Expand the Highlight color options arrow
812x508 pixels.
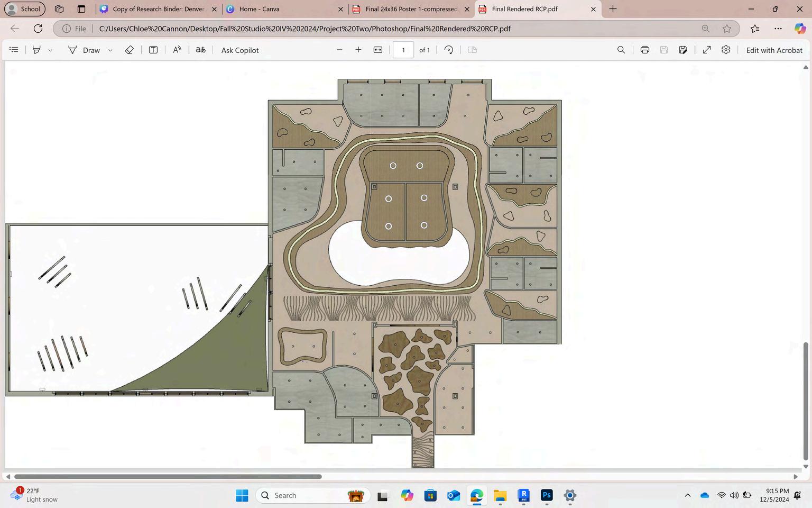(x=50, y=50)
